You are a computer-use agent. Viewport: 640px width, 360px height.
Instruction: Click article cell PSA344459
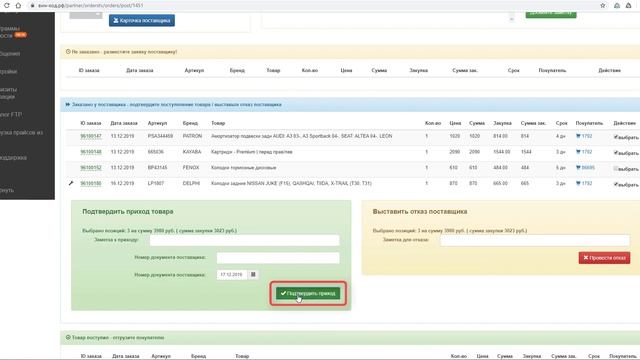160,136
